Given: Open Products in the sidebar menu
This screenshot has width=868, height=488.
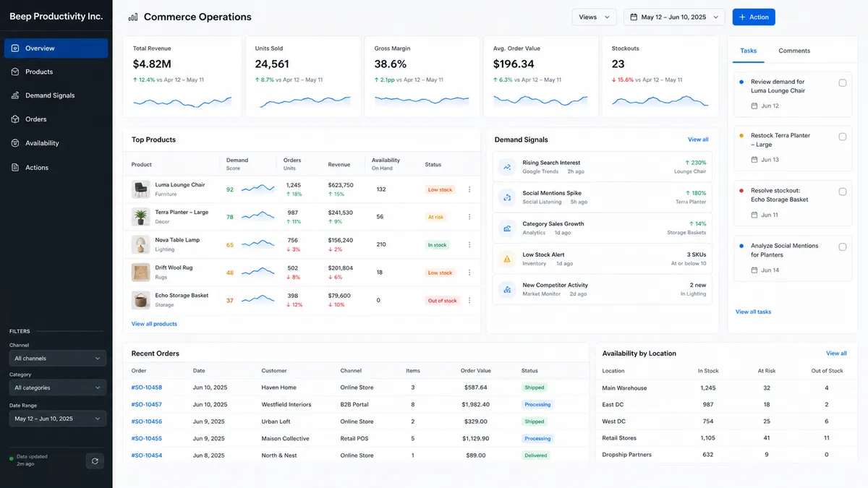Looking at the screenshot, I should click(56, 72).
